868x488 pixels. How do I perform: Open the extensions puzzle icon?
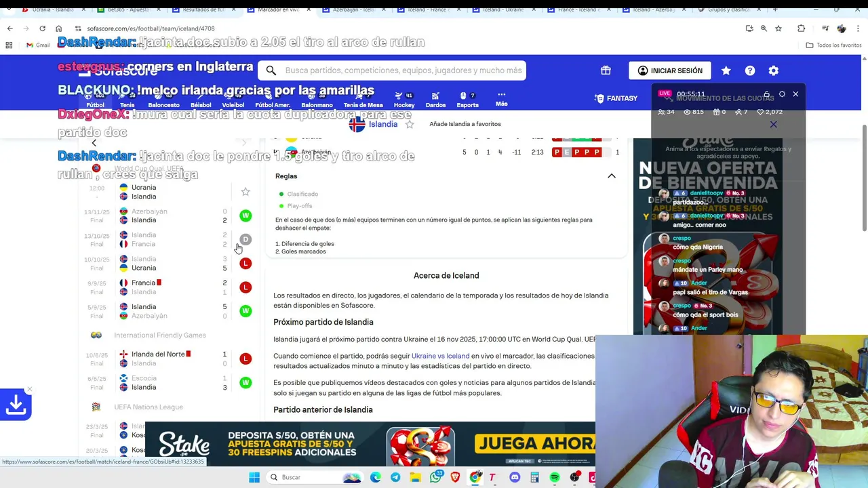click(801, 28)
